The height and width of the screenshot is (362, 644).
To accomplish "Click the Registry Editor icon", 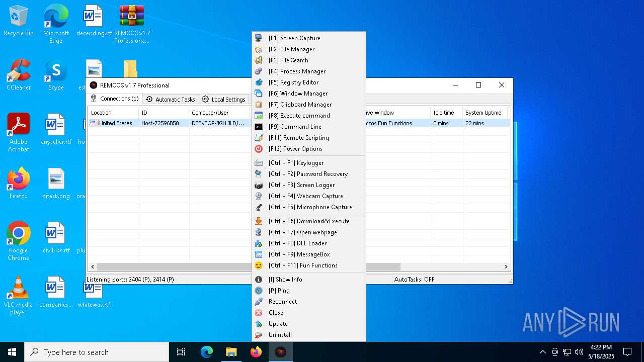I will [x=259, y=82].
